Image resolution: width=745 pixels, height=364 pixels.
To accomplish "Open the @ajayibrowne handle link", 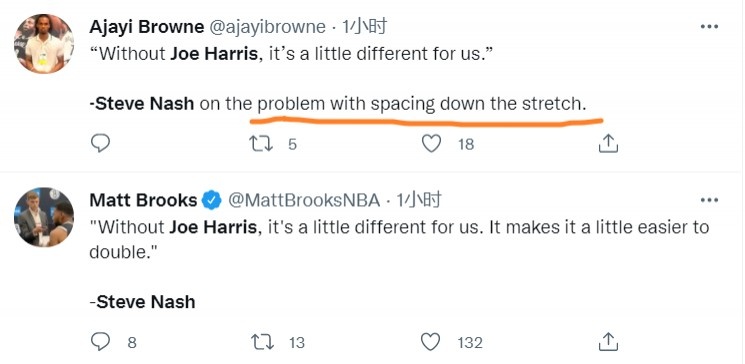I will pyautogui.click(x=267, y=27).
